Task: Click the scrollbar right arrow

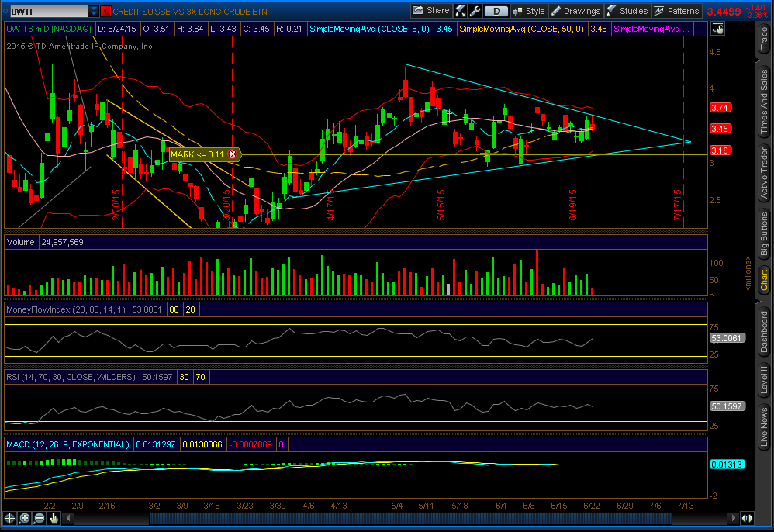Action: click(733, 518)
